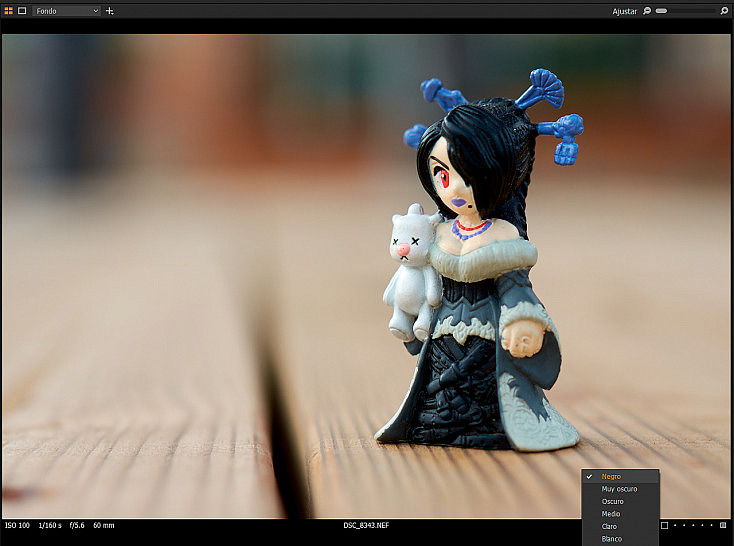This screenshot has height=546, width=734.
Task: Select the single-image viewer layout icon
Action: pos(22,11)
